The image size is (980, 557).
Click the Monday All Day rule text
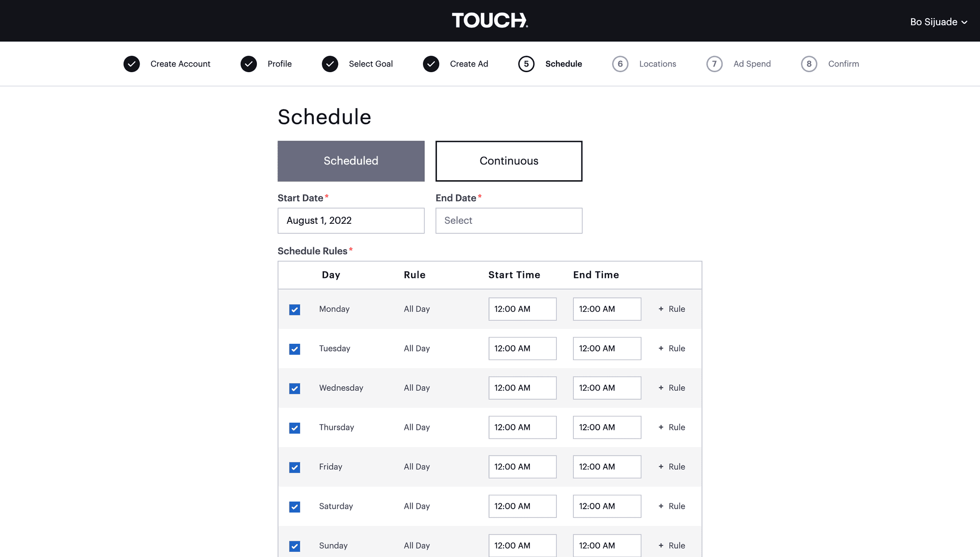pos(417,309)
